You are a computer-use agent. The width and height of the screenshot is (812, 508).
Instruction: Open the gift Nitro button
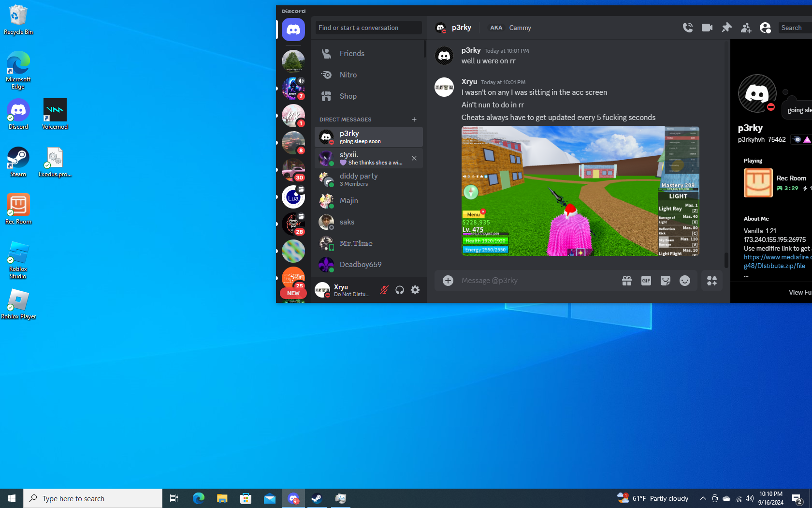pyautogui.click(x=627, y=281)
